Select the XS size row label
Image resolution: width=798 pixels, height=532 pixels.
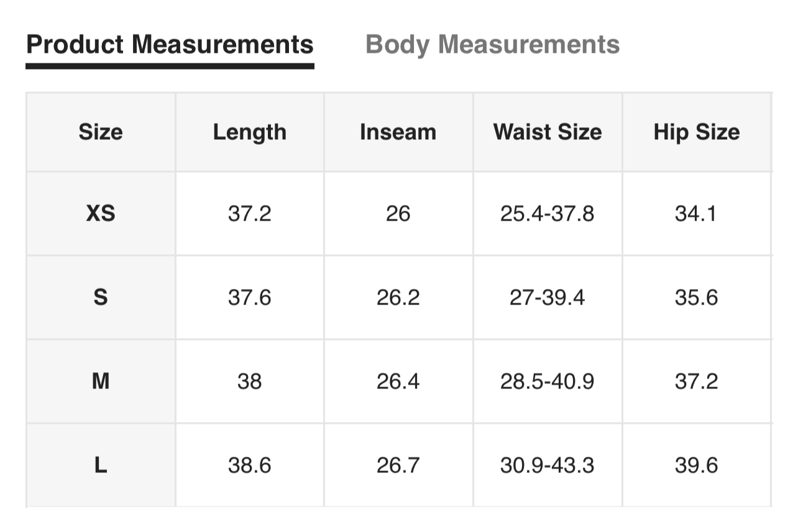101,214
